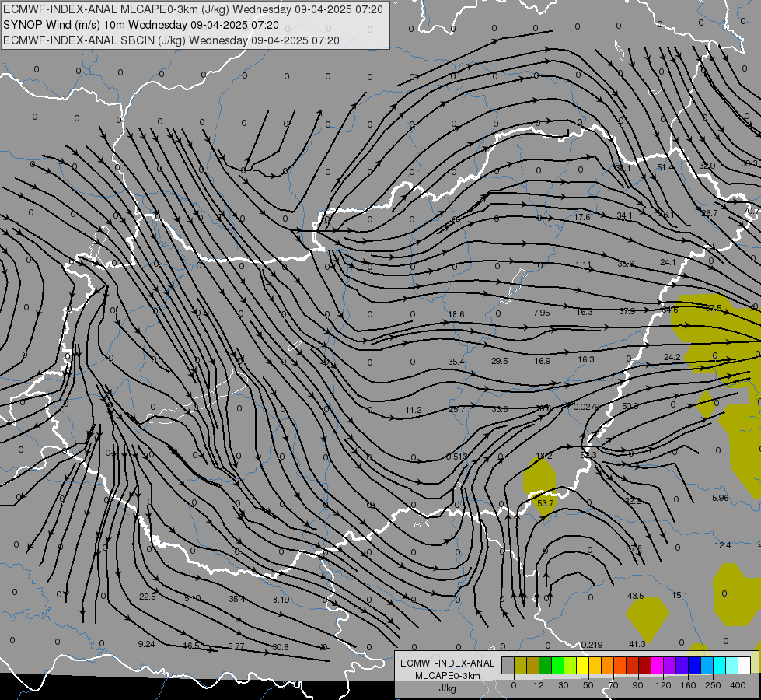Select the dark green legend swatch right of 12

(x=545, y=665)
